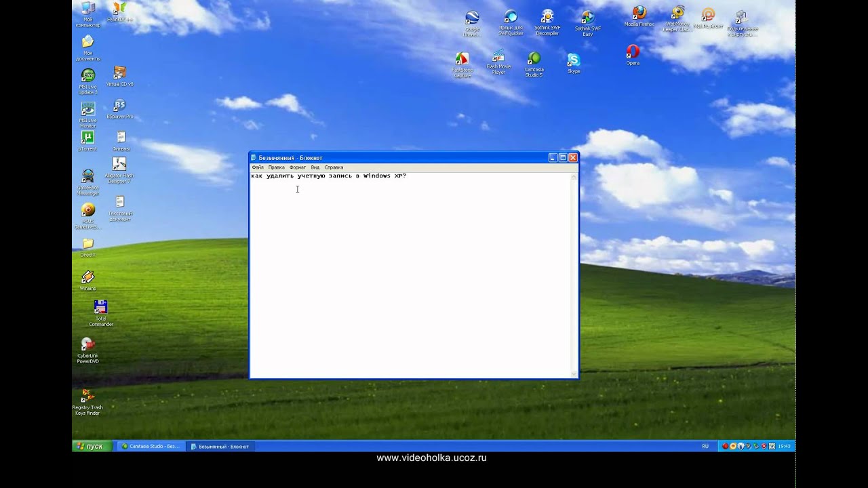
Task: Close the Notepad window
Action: 573,157
